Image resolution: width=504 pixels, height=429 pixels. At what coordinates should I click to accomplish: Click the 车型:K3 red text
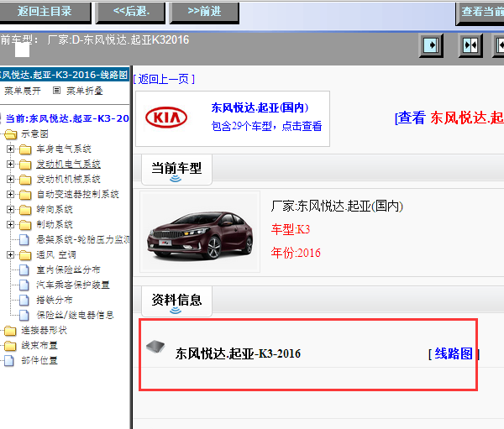pos(291,229)
